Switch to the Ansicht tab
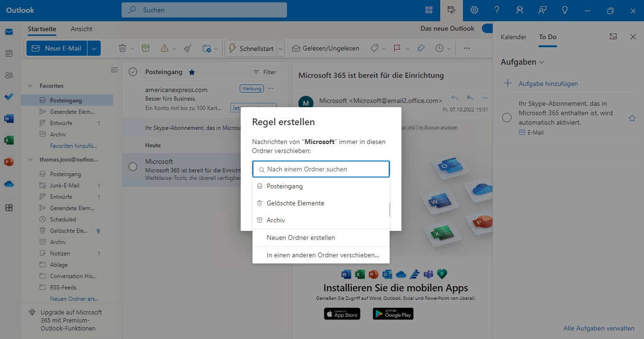This screenshot has width=644, height=339. [x=81, y=29]
